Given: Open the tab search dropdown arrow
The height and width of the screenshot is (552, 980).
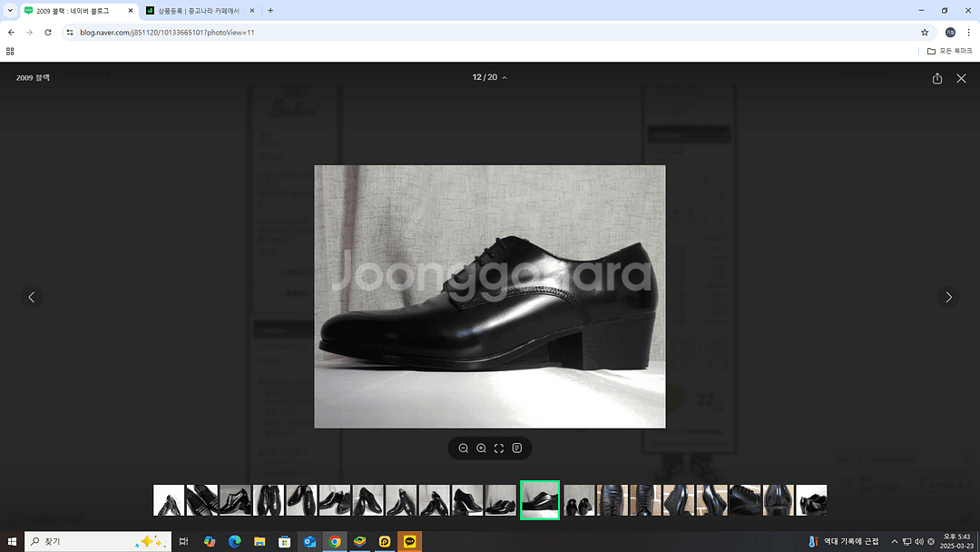Looking at the screenshot, I should [x=10, y=11].
